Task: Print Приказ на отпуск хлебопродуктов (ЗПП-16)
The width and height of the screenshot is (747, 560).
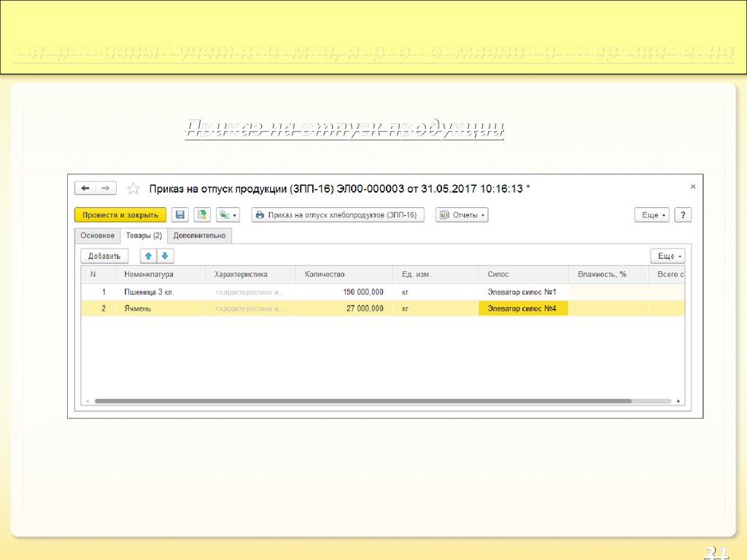Action: [338, 215]
